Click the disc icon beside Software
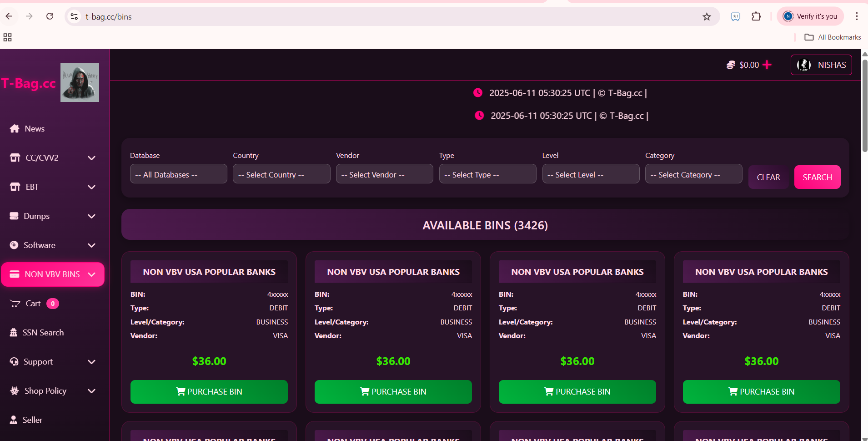 (14, 245)
